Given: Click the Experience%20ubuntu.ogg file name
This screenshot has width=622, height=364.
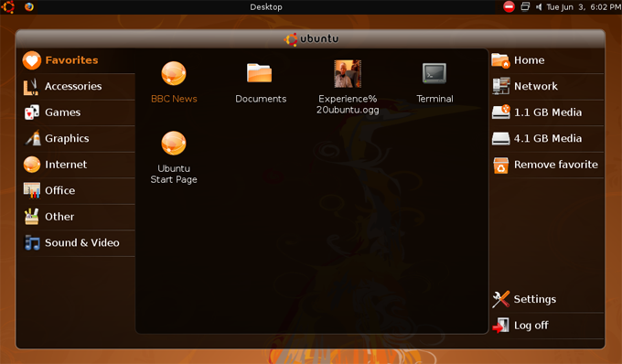Looking at the screenshot, I should point(348,104).
